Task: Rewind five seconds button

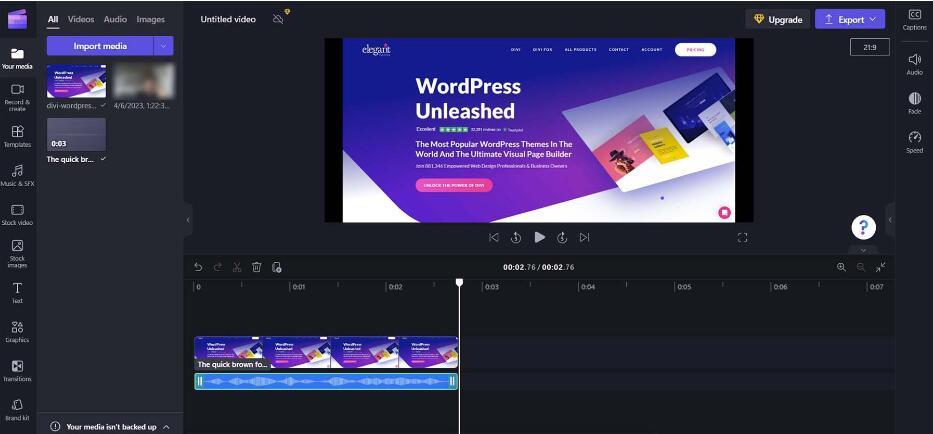Action: 516,238
